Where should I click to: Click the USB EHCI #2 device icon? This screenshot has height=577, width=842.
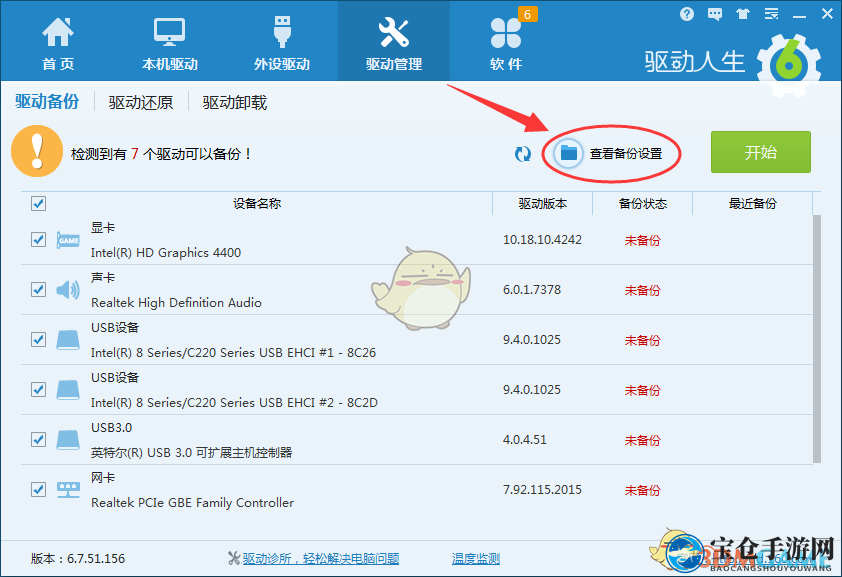point(68,390)
